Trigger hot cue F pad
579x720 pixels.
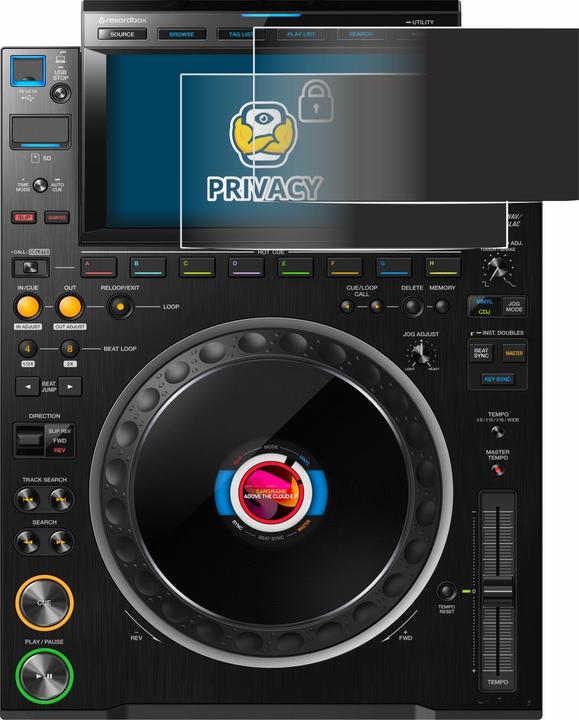pos(344,267)
